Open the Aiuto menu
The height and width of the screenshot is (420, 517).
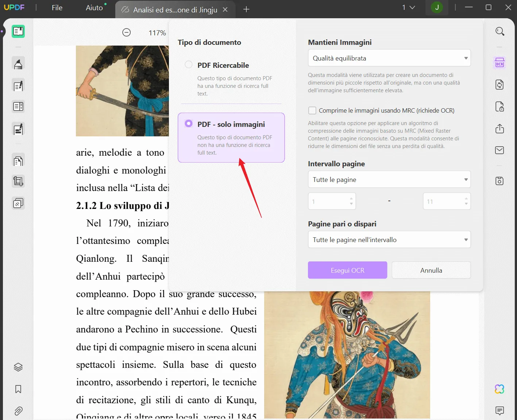click(x=94, y=8)
